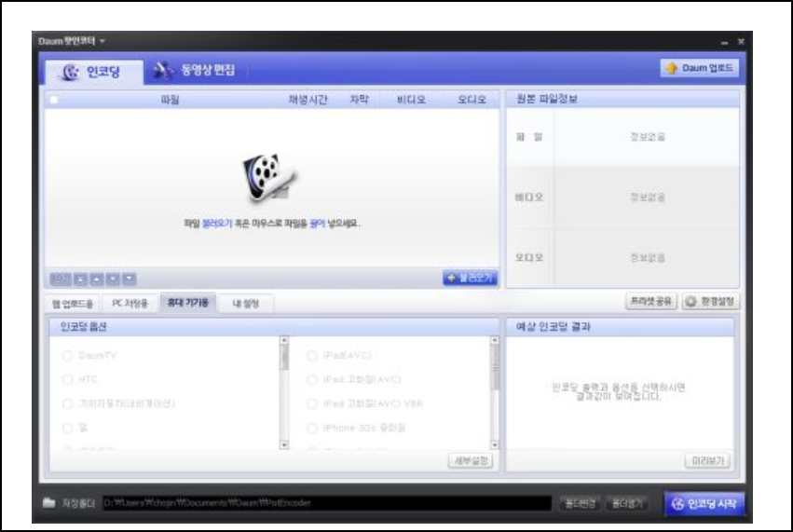
Task: Click the 오디오 column header
Action: pyautogui.click(x=472, y=100)
